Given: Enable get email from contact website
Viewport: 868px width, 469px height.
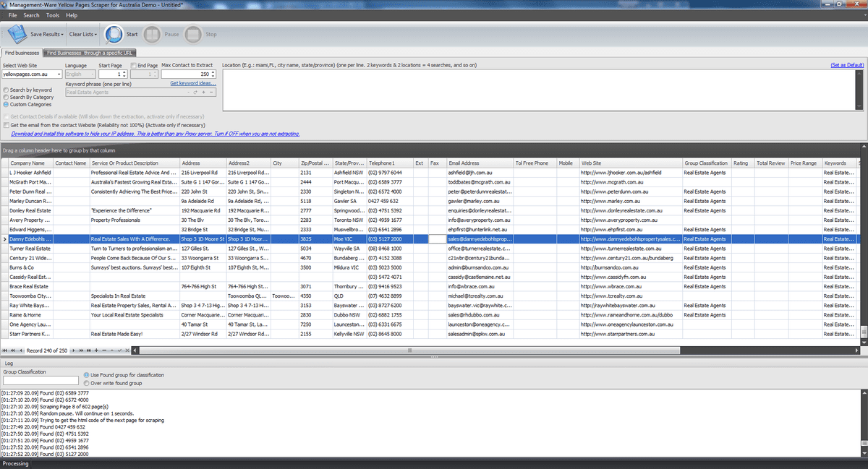Looking at the screenshot, I should coord(7,125).
